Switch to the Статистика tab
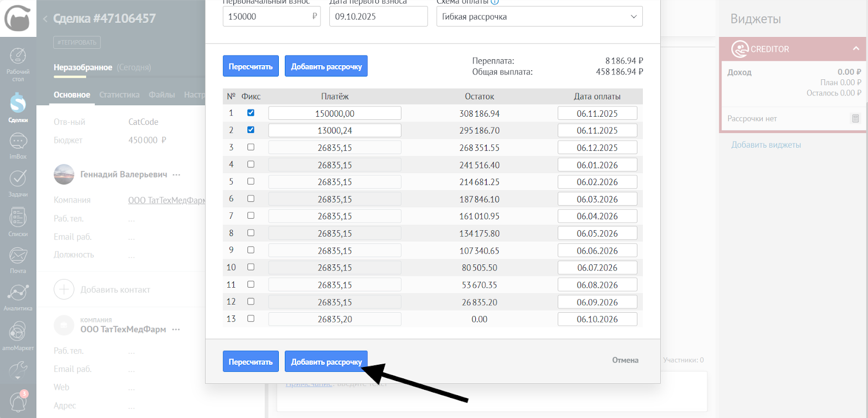The width and height of the screenshot is (868, 418). click(x=119, y=95)
